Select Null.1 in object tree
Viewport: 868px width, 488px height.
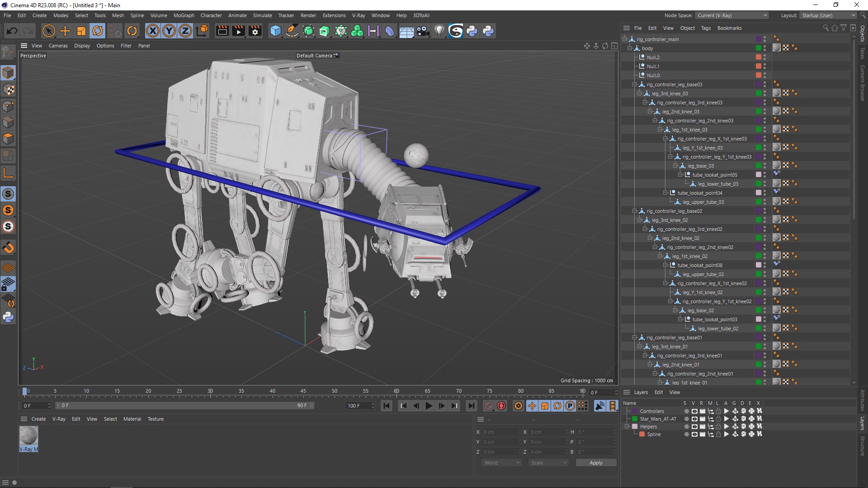(653, 66)
